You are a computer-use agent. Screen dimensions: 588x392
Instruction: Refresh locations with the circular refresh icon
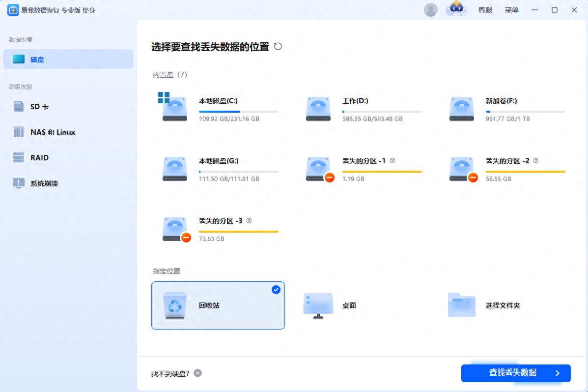pos(278,46)
